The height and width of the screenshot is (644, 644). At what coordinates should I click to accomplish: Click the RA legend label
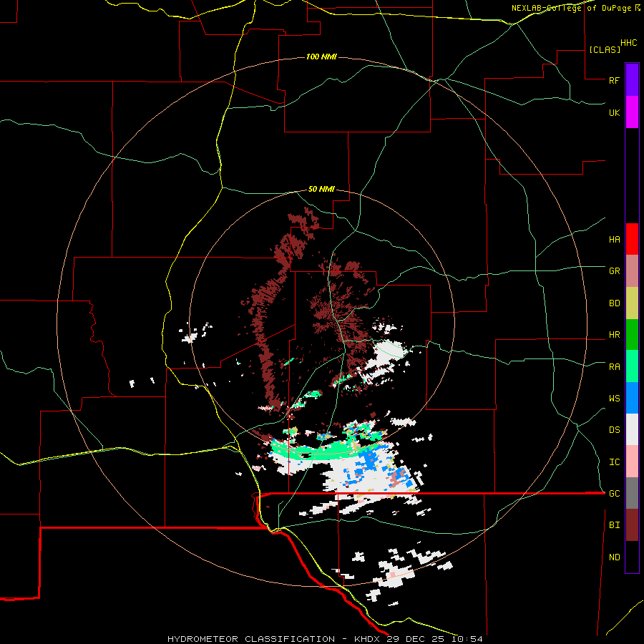(x=614, y=367)
